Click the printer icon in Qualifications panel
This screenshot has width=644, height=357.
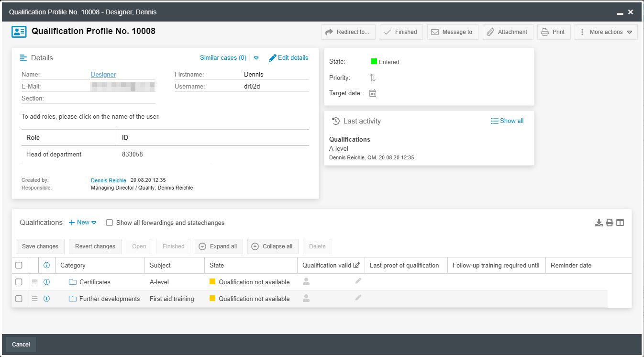coord(609,223)
